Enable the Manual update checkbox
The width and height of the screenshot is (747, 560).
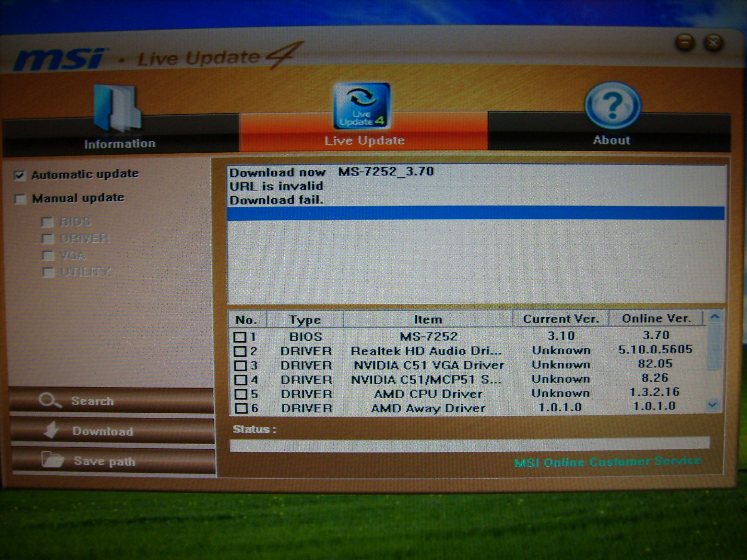point(20,199)
